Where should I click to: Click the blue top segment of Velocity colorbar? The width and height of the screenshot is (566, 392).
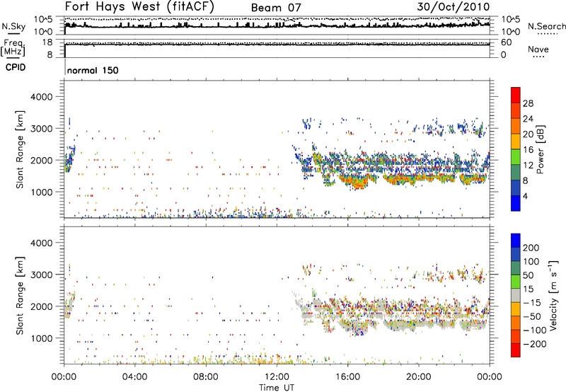tap(516, 241)
